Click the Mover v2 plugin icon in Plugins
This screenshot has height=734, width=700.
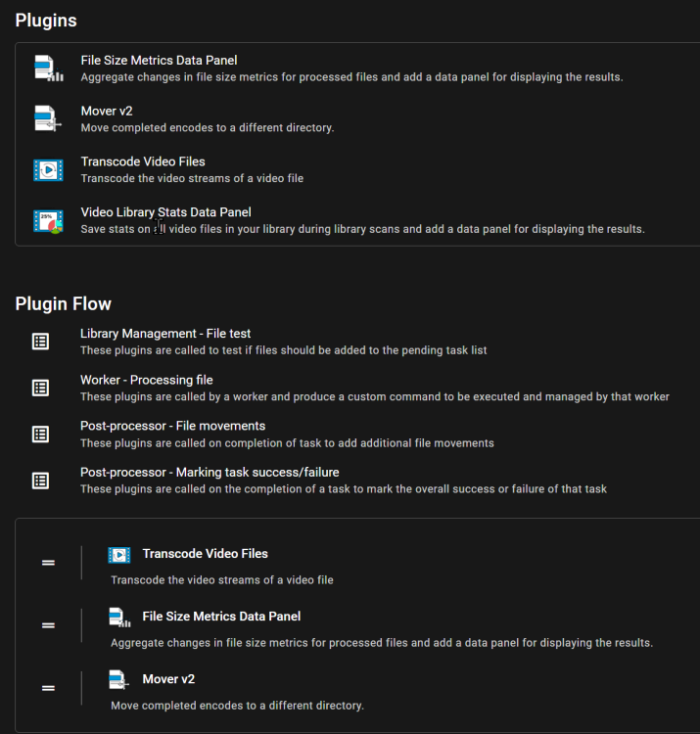(x=48, y=118)
